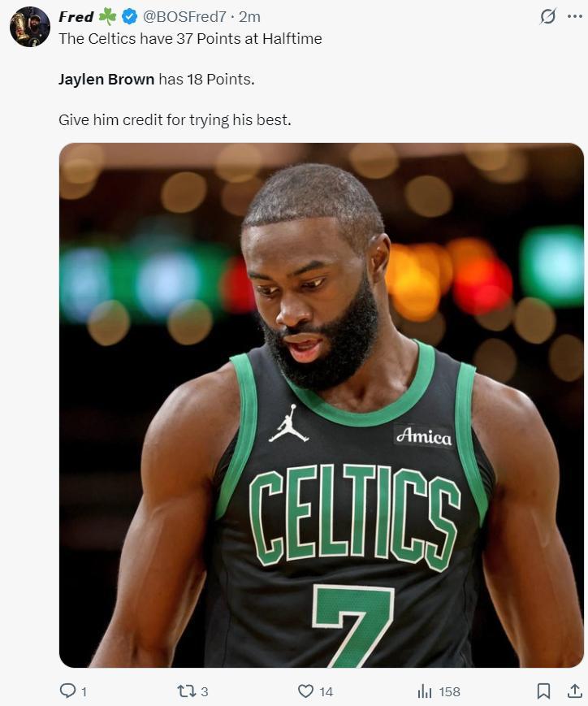Toggle the bookmark for this post
This screenshot has width=588, height=706.
[x=543, y=691]
